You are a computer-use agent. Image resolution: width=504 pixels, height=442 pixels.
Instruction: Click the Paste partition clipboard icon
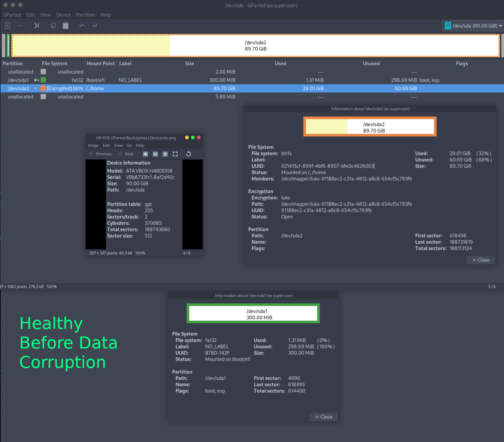tap(66, 26)
